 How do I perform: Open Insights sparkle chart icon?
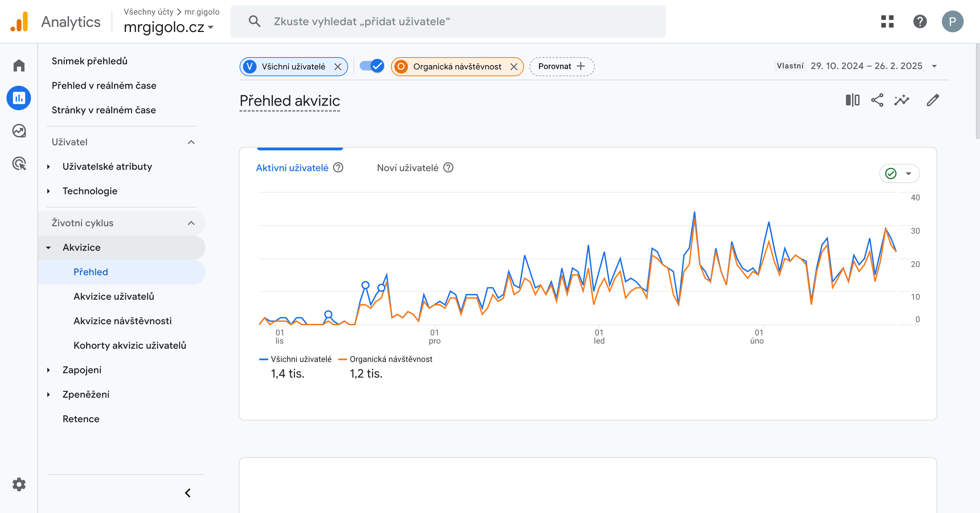[902, 100]
